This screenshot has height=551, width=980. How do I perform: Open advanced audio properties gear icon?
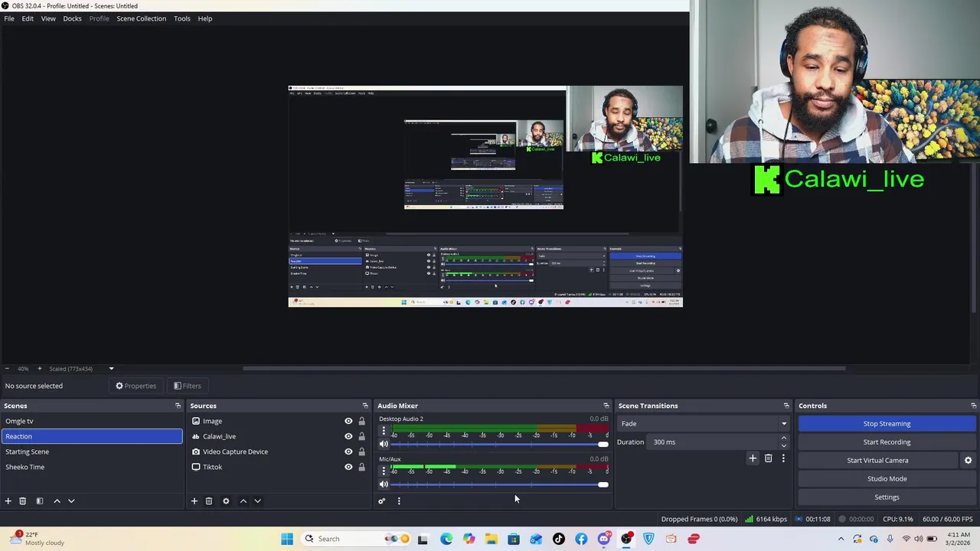(381, 501)
